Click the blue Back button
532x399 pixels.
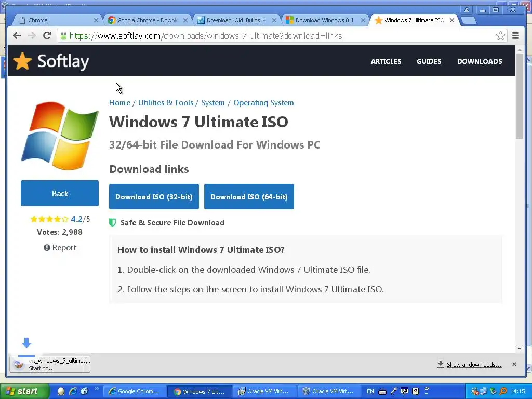pyautogui.click(x=60, y=193)
